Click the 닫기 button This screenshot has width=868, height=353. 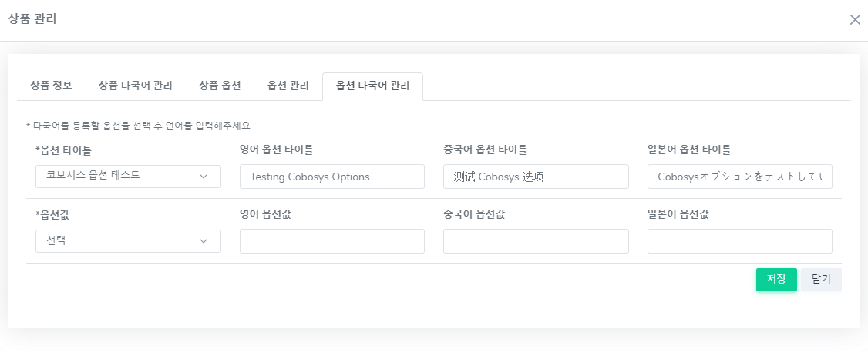coord(821,280)
